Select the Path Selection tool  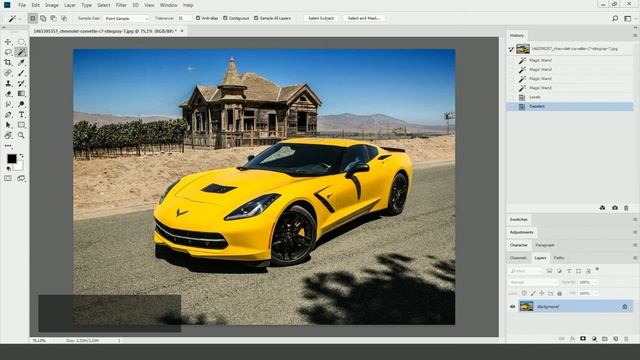8,125
